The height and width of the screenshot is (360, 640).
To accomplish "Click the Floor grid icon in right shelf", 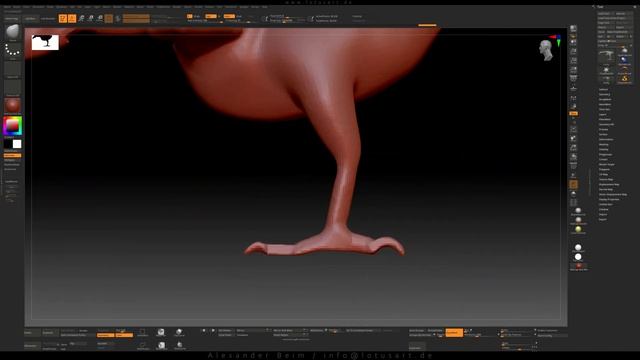I will point(573,88).
